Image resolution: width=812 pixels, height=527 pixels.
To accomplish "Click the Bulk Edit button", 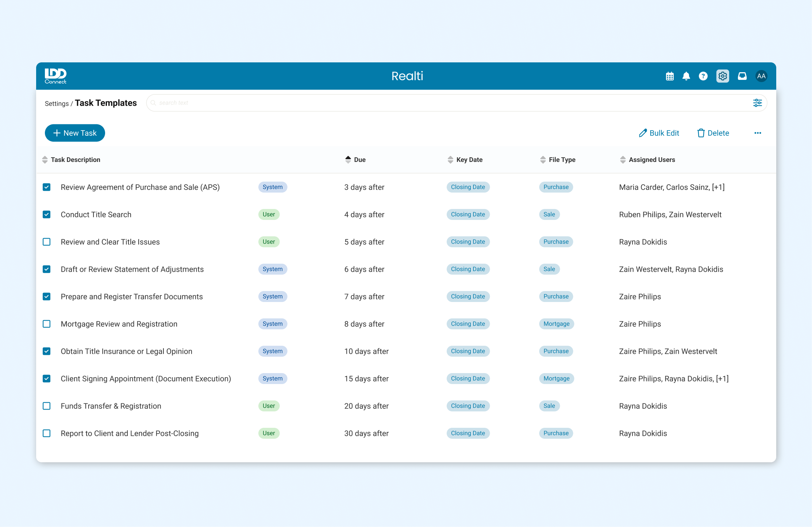I will 659,133.
